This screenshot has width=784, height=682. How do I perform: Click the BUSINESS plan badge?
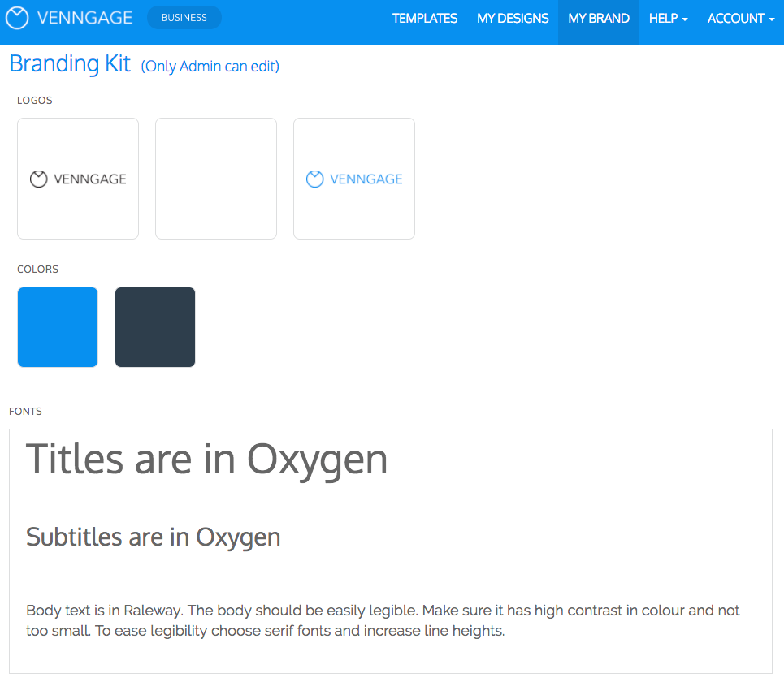(x=184, y=18)
